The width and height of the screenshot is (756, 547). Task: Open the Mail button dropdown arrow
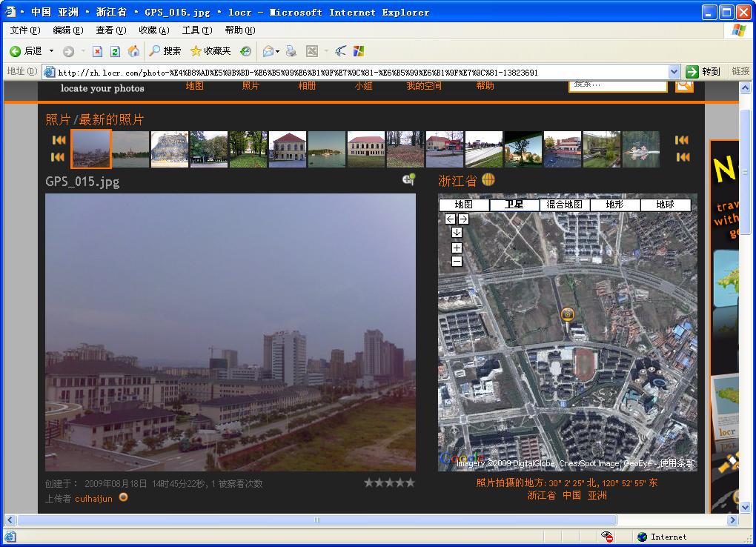coord(278,51)
